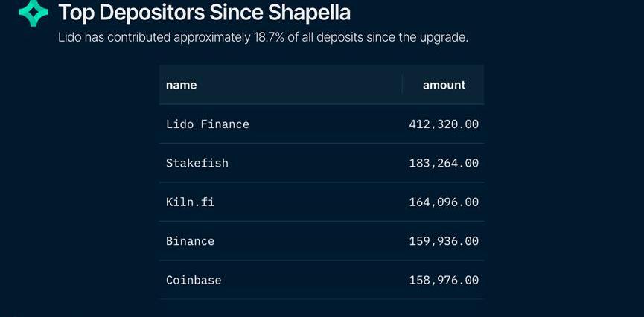Screen dimensions: 644x317
Task: Click the teal star logo icon
Action: pos(33,13)
